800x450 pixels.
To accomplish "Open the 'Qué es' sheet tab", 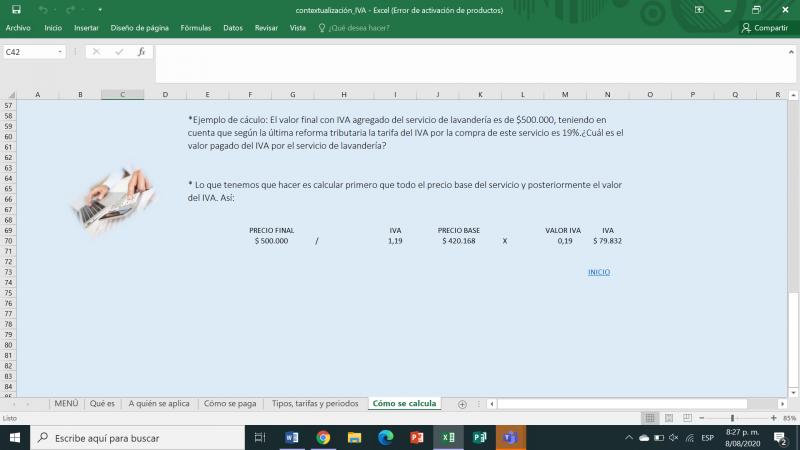I will [102, 403].
